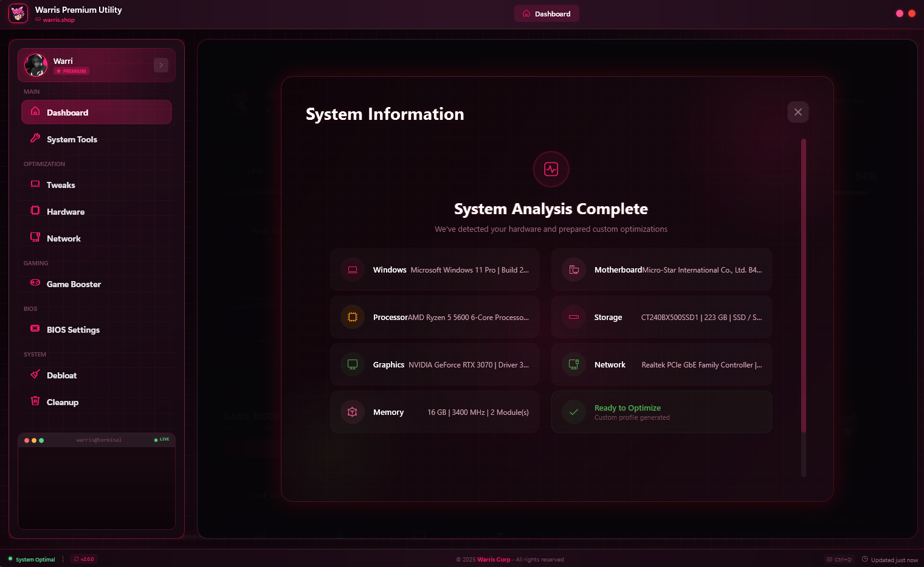
Task: Click the NVIDIA Graphics card entry icon
Action: (x=353, y=364)
